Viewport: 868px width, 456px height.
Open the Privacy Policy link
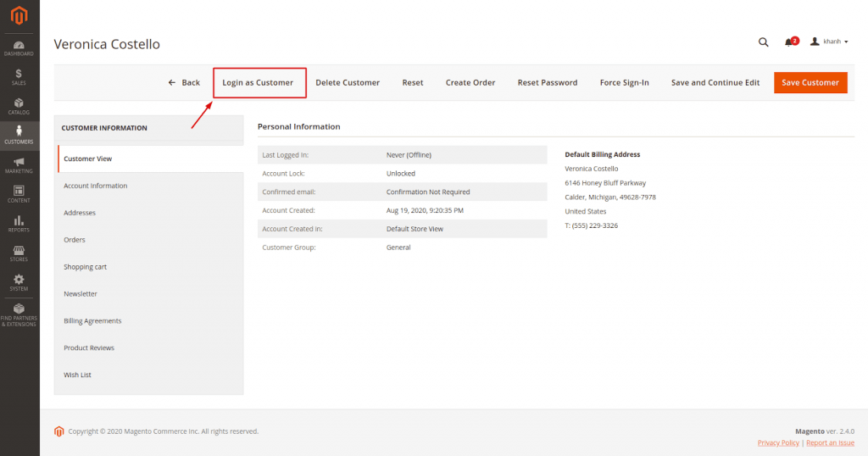(x=778, y=442)
